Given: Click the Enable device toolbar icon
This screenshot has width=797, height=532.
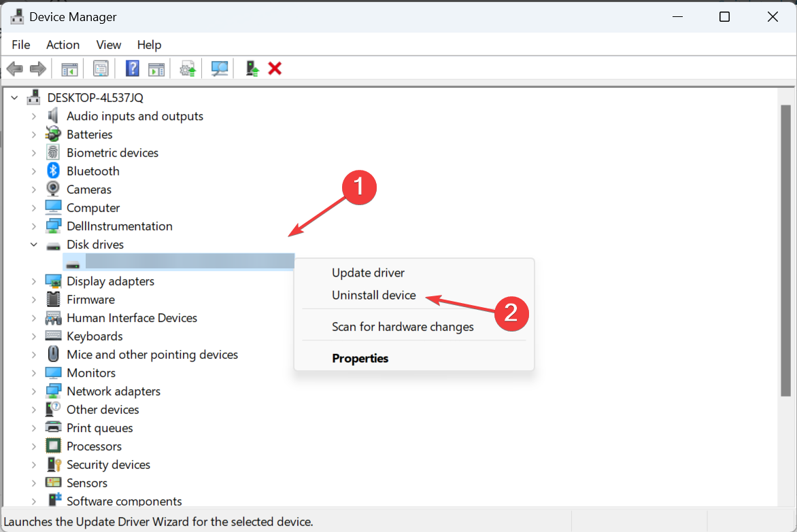Looking at the screenshot, I should click(252, 69).
